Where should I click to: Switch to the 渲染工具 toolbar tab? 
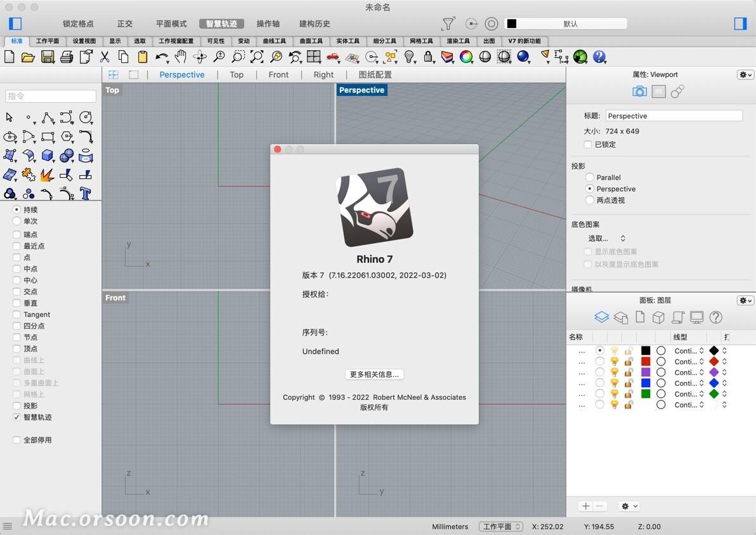point(457,41)
